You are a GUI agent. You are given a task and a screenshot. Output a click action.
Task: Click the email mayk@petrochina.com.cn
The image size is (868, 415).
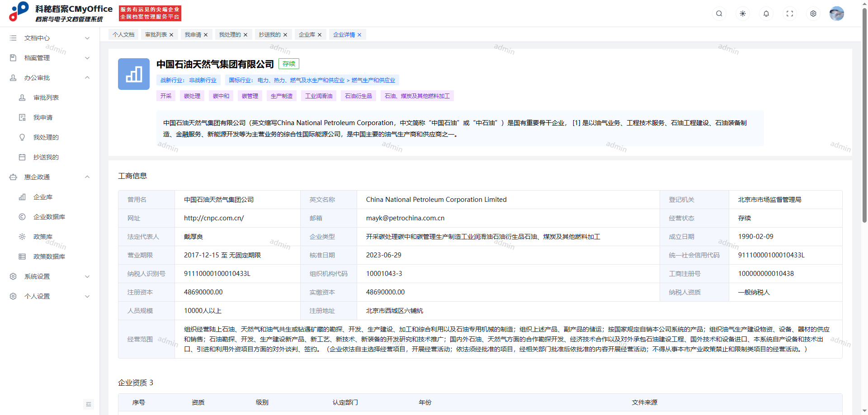[405, 218]
